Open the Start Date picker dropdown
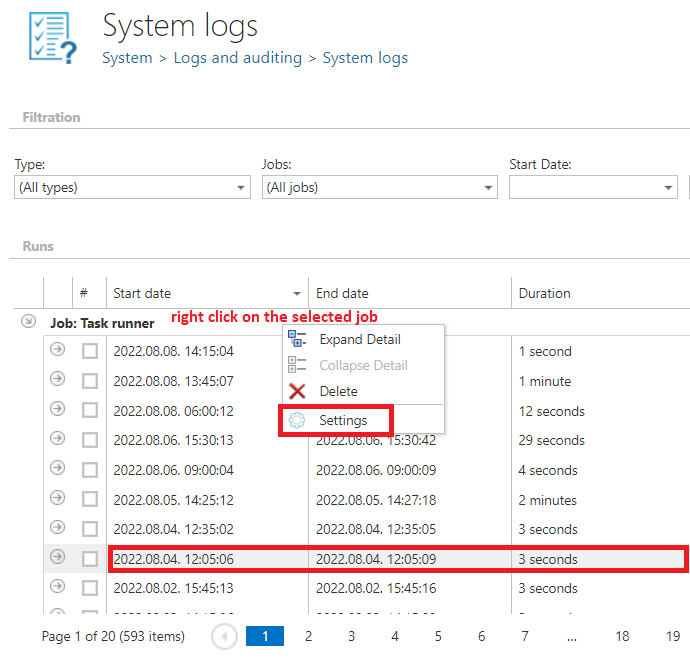 click(669, 187)
